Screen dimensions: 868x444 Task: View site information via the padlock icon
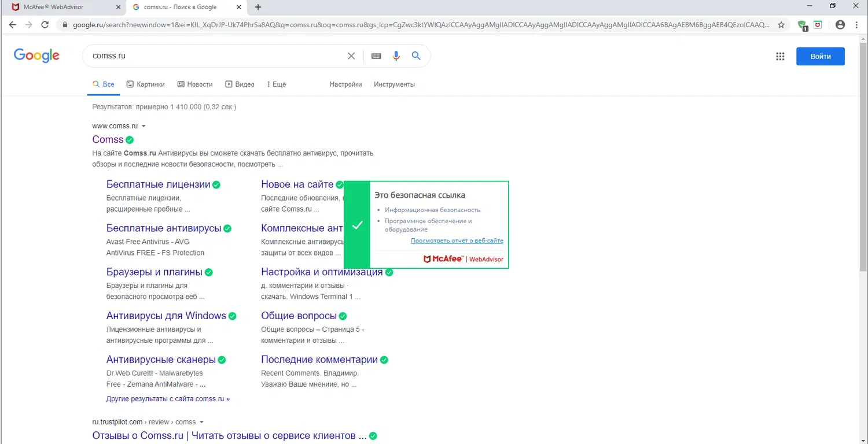pyautogui.click(x=65, y=25)
